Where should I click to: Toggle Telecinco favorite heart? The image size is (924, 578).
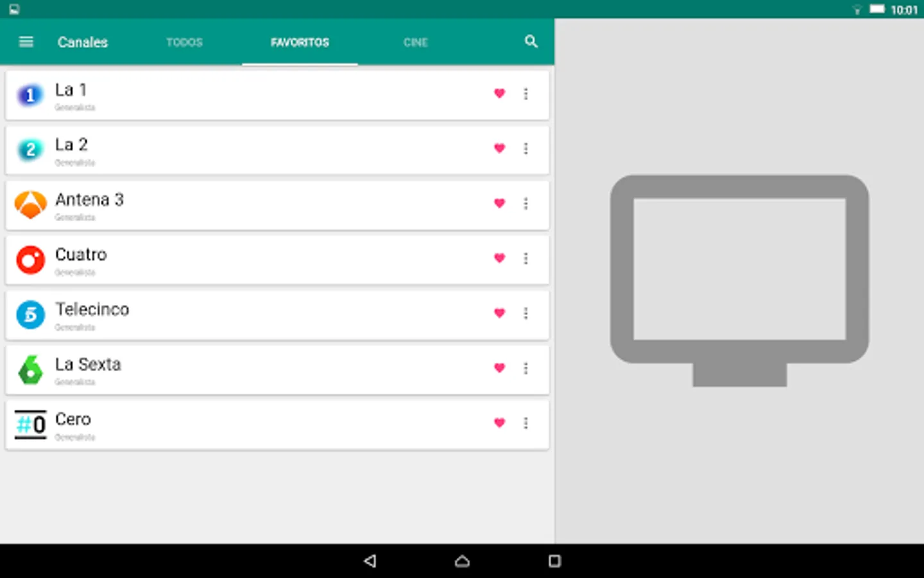499,313
